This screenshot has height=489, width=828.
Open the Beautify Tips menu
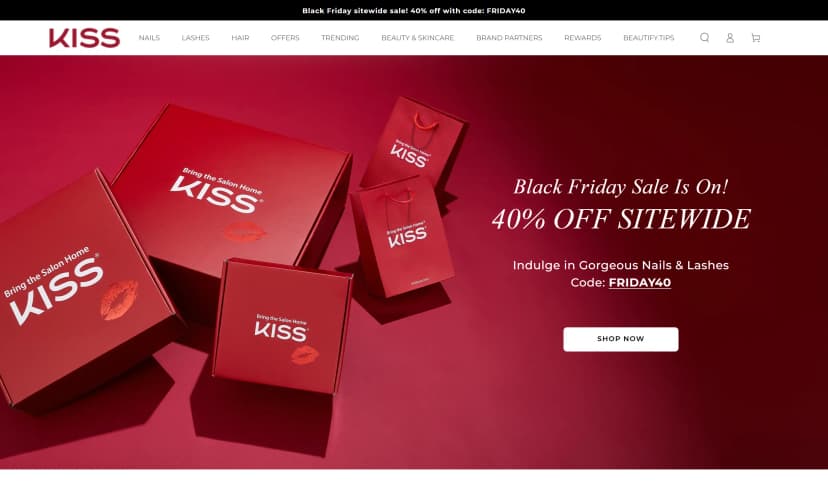648,37
